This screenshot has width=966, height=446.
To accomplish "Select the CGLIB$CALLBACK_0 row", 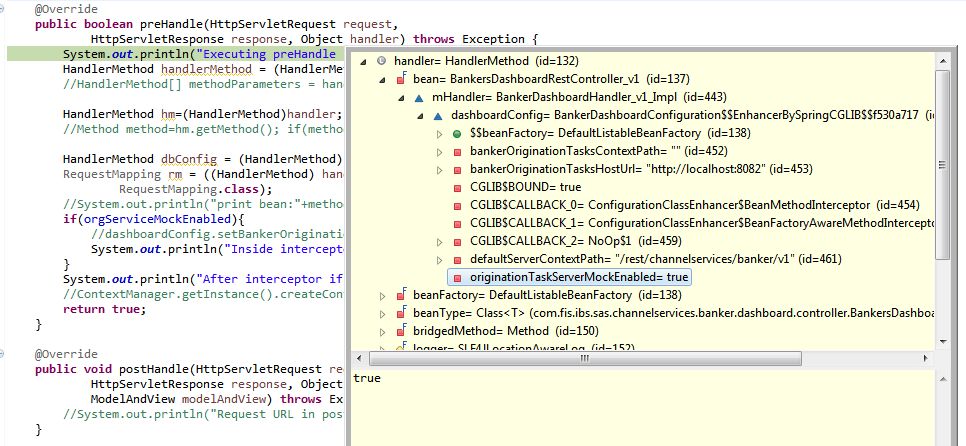I will coord(694,205).
